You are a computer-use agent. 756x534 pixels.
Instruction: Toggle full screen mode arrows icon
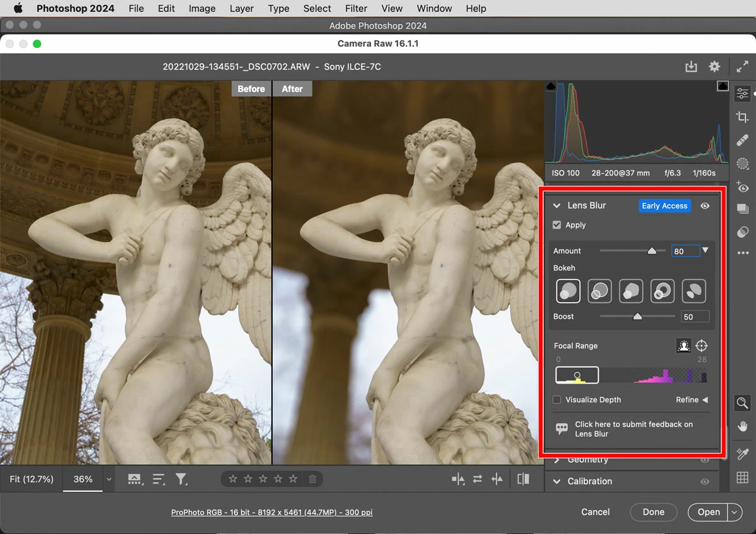pos(742,67)
